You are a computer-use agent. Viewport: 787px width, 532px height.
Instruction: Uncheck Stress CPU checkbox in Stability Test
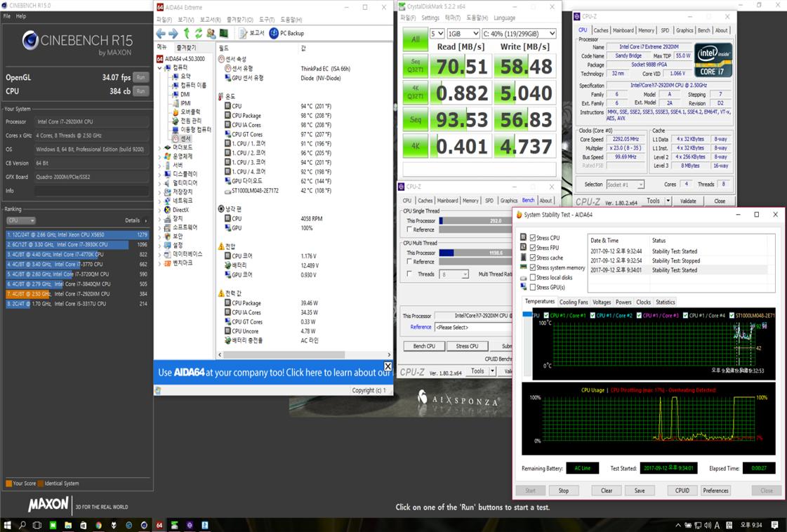(533, 238)
